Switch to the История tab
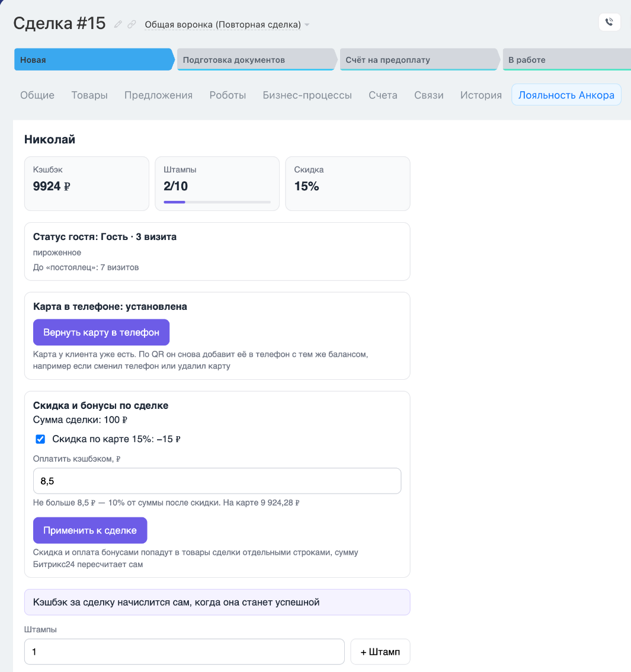 tap(481, 95)
